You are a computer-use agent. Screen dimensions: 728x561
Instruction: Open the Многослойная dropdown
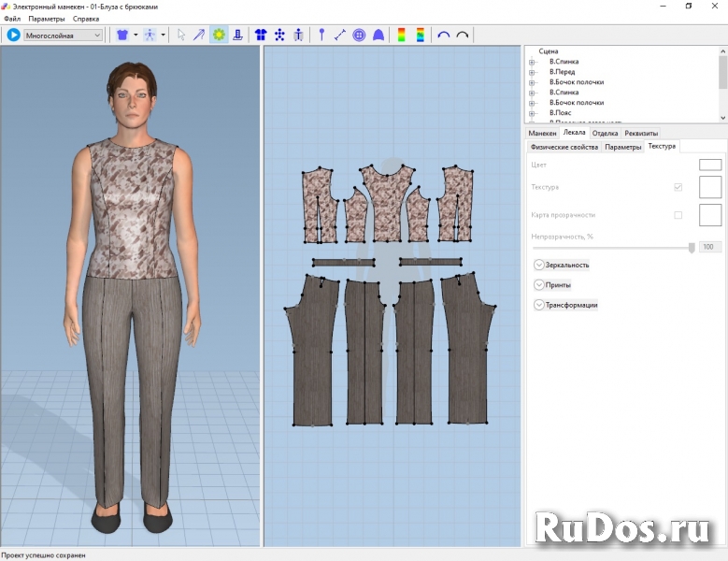[64, 36]
